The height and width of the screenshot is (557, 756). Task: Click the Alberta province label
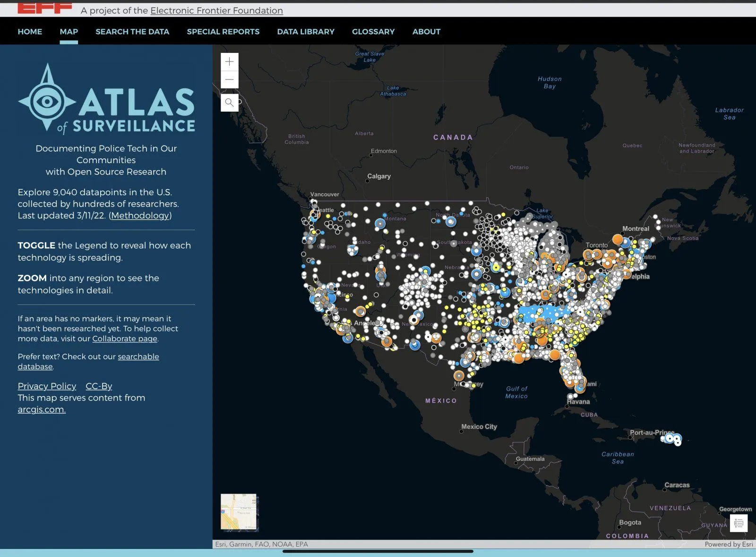[x=364, y=133]
